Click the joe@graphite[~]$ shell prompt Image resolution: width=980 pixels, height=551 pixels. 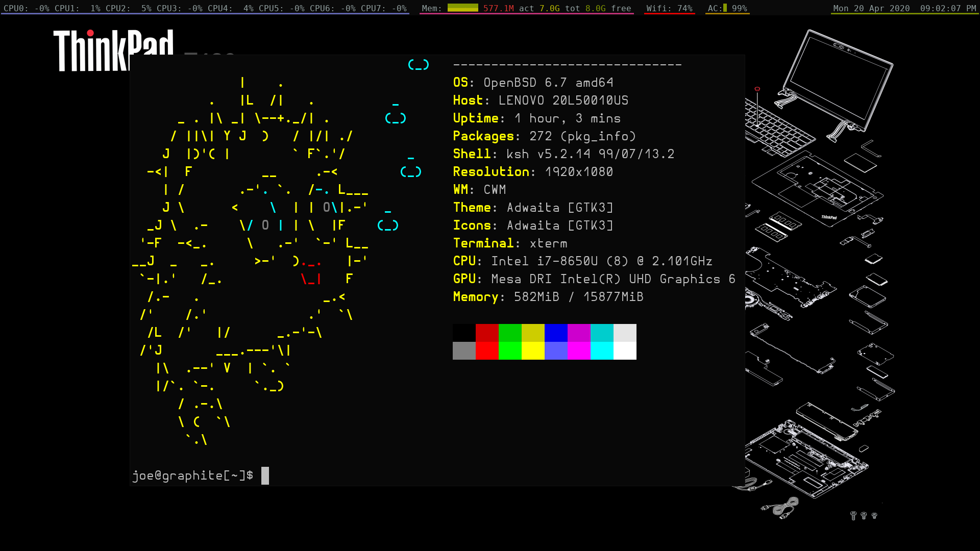(x=192, y=475)
